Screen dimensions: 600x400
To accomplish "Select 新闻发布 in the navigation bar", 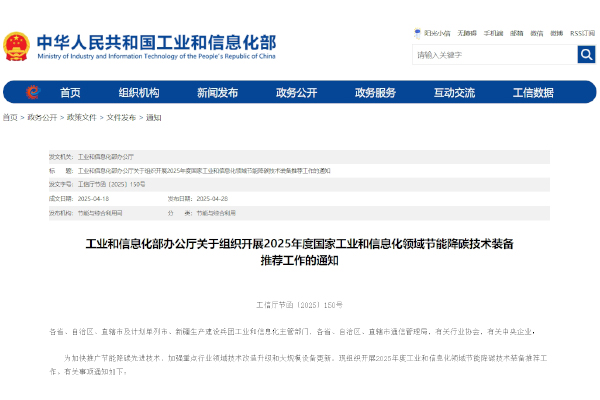I will point(217,92).
